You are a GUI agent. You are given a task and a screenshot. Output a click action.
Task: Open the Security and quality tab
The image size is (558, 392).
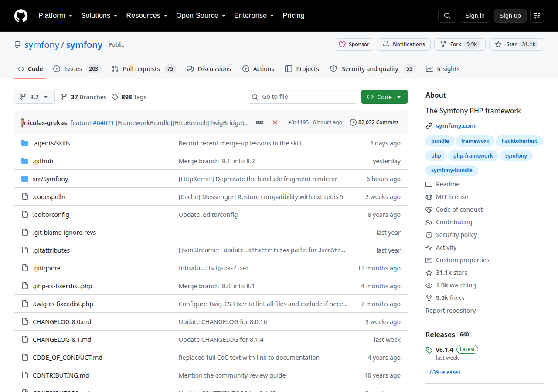pyautogui.click(x=372, y=69)
